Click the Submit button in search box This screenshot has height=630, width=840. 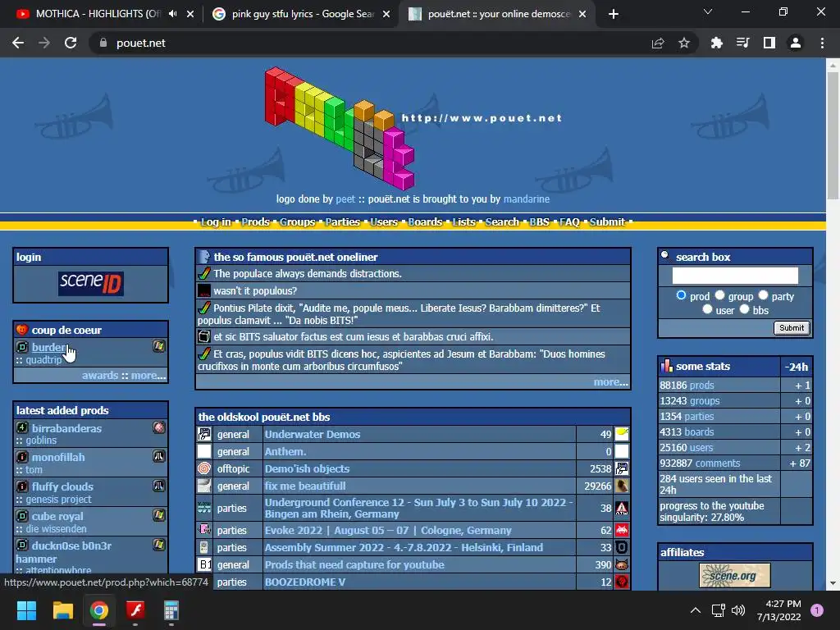792,328
